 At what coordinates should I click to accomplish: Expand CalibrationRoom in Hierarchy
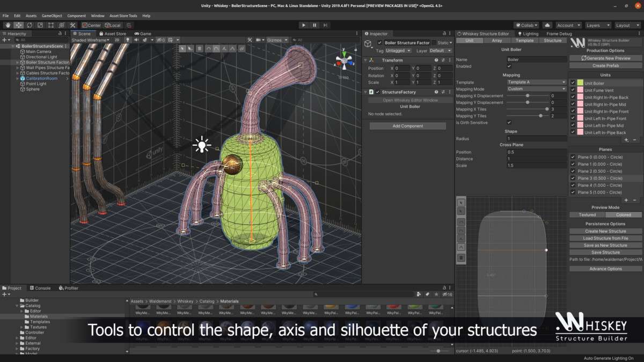18,78
